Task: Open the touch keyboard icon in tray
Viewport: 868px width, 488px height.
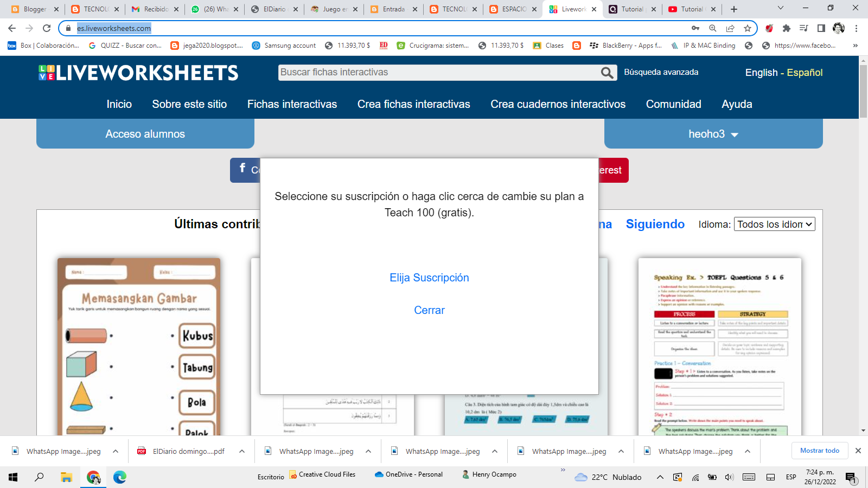Action: 749,477
